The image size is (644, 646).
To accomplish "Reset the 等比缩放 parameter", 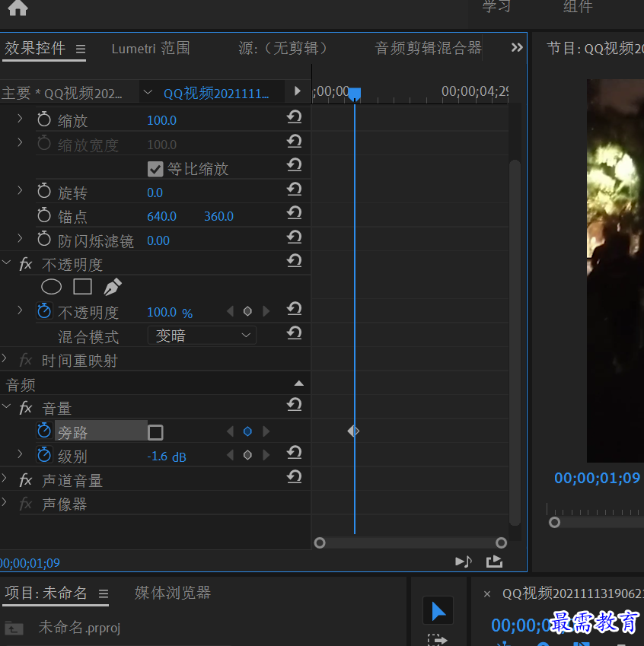I will (x=295, y=165).
